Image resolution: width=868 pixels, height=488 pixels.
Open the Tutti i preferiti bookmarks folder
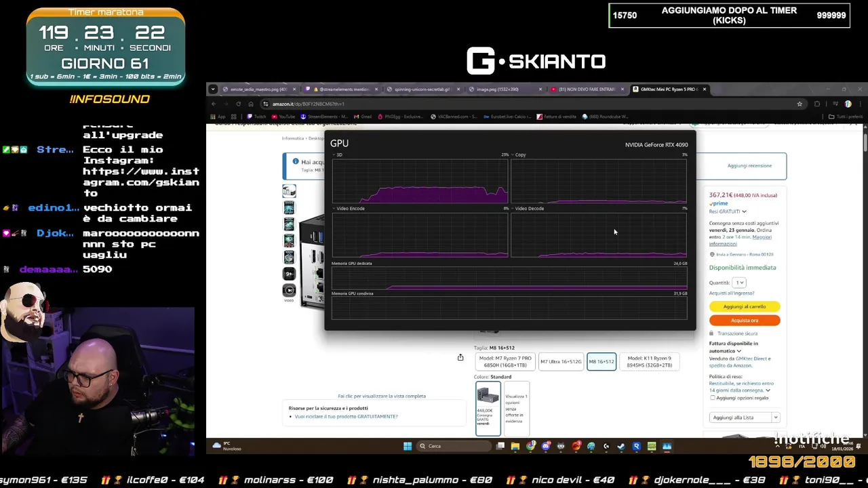pyautogui.click(x=845, y=117)
